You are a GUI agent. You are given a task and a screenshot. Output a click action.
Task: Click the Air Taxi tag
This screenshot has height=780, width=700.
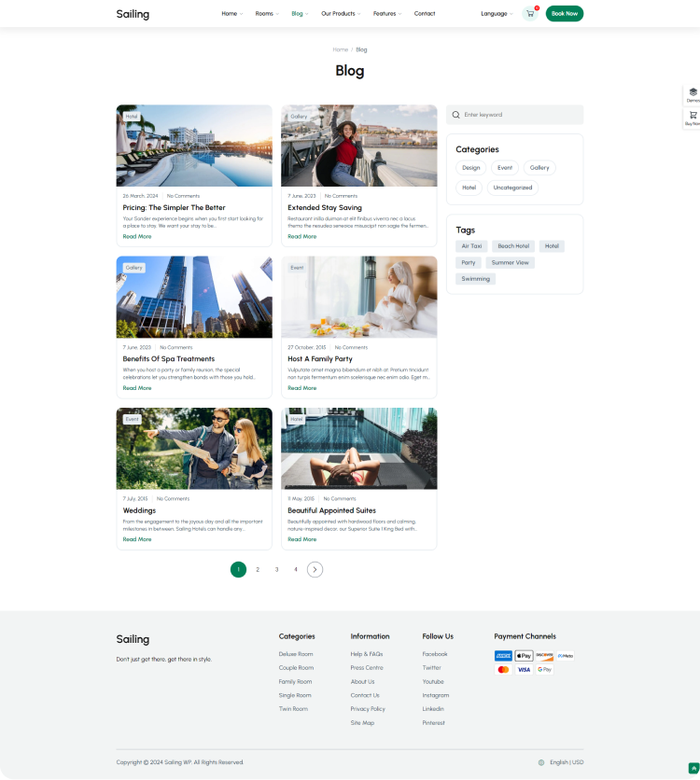pyautogui.click(x=471, y=246)
